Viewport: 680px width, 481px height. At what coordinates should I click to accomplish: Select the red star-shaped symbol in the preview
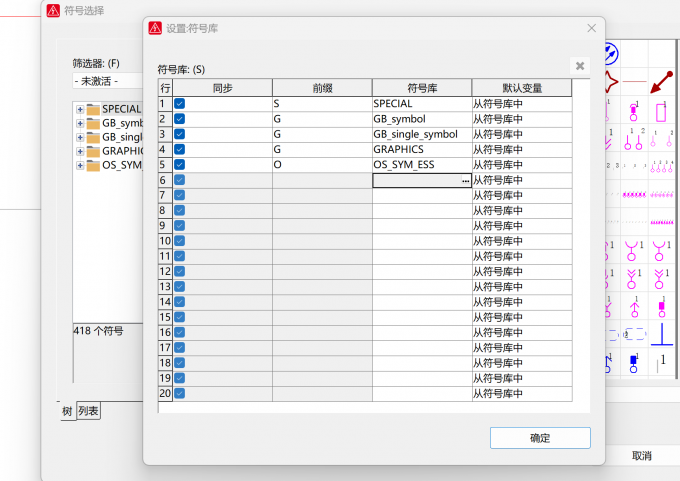coord(610,82)
